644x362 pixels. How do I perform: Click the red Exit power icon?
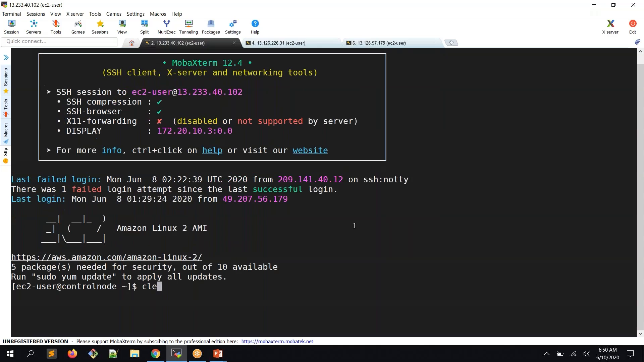633,27
